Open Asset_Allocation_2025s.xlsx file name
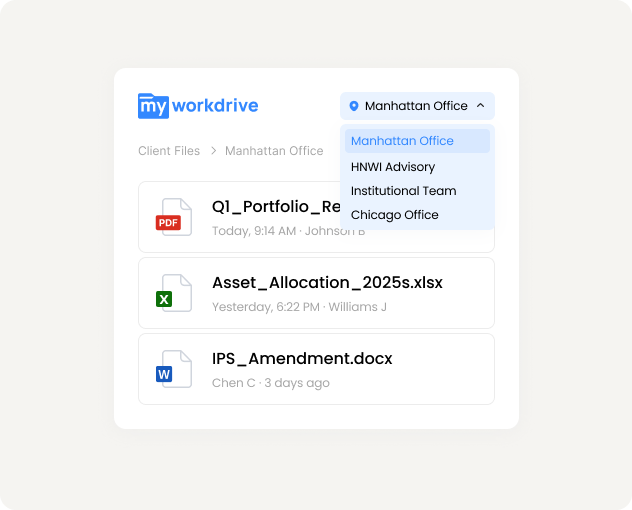The image size is (632, 510). coord(327,283)
